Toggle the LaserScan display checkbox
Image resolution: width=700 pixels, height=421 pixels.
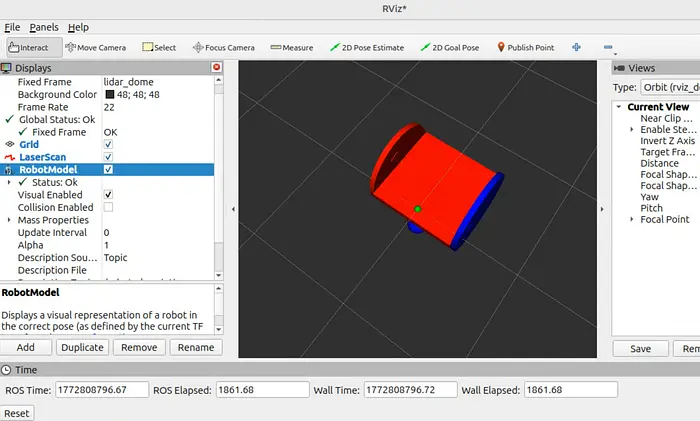108,157
